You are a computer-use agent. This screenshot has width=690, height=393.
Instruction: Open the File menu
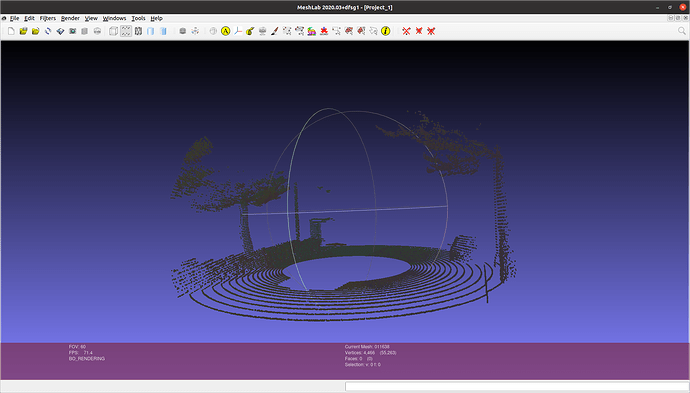pyautogui.click(x=15, y=18)
